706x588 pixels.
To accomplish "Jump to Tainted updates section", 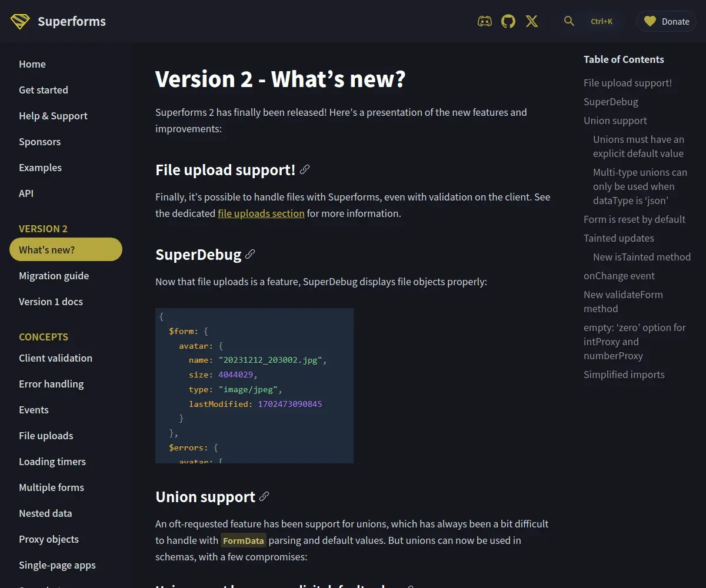I will (619, 238).
